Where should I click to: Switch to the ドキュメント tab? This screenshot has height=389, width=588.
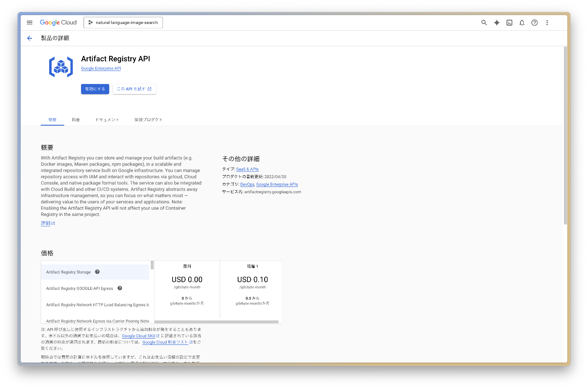107,120
